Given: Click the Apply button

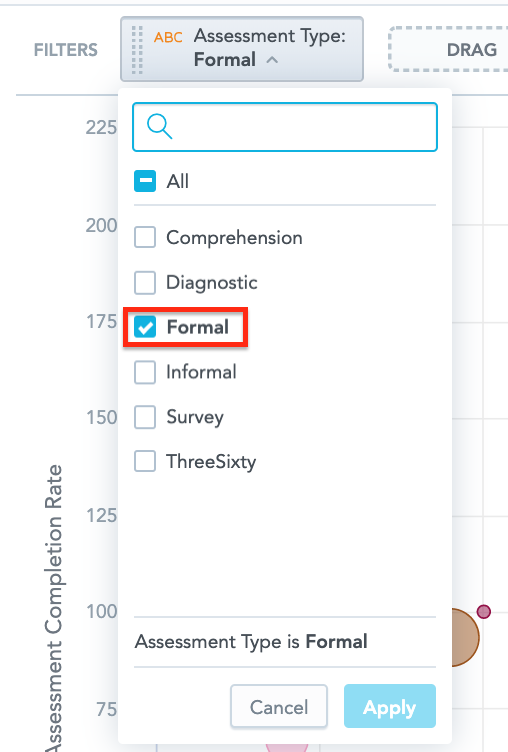Looking at the screenshot, I should coord(390,706).
